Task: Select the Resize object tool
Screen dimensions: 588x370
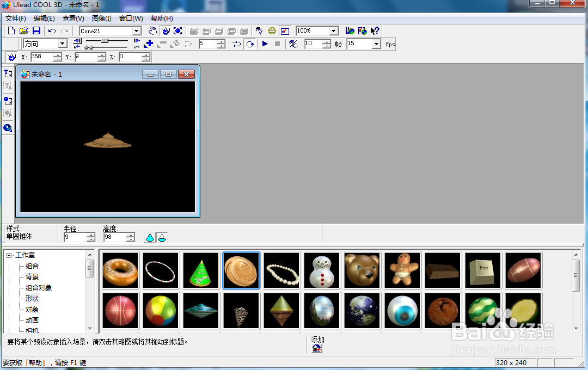Action: tap(177, 30)
